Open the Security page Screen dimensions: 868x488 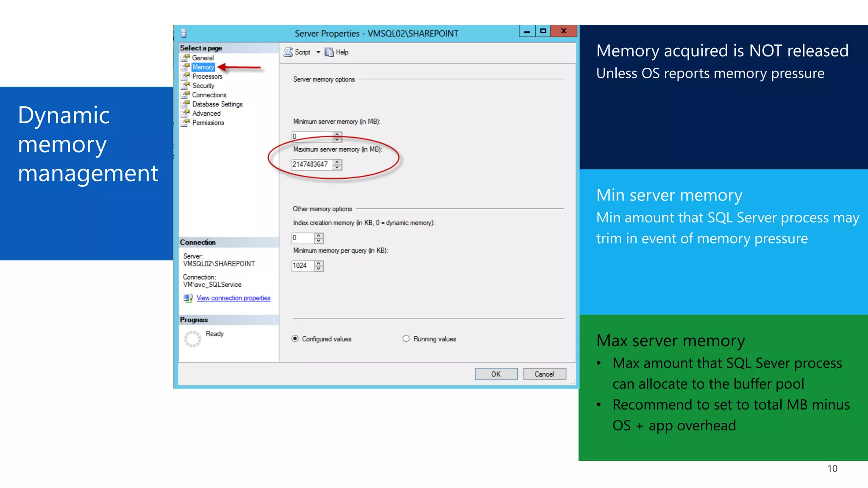pyautogui.click(x=203, y=86)
